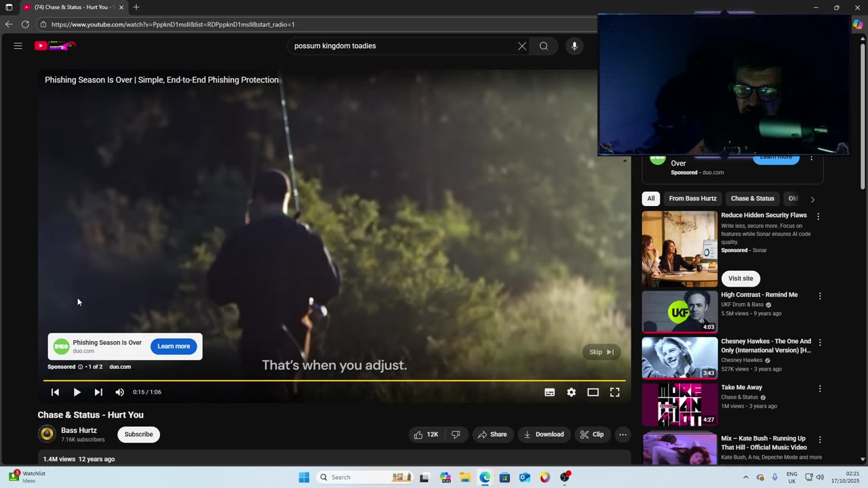Open options for the Chesney Hawkes video

pos(820,342)
